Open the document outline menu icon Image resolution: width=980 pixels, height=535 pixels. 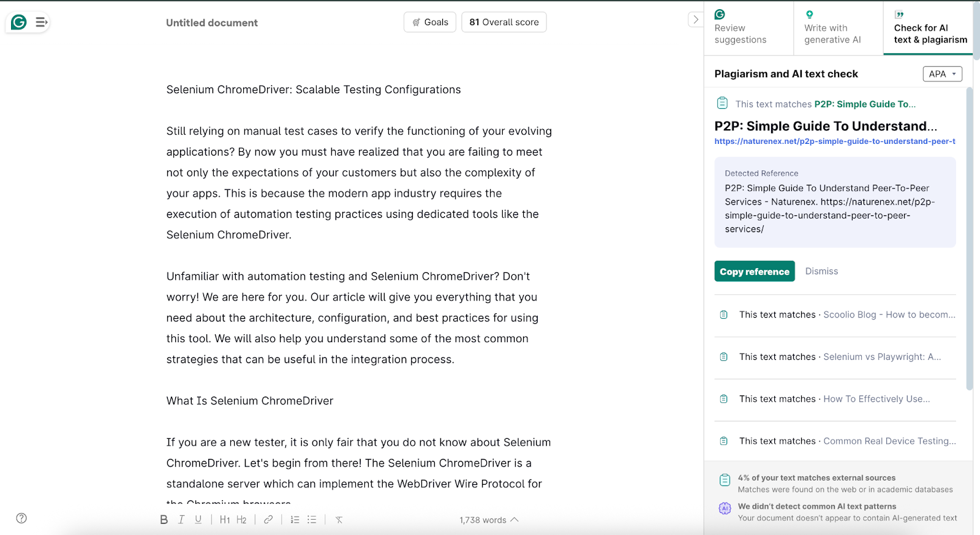pyautogui.click(x=41, y=23)
